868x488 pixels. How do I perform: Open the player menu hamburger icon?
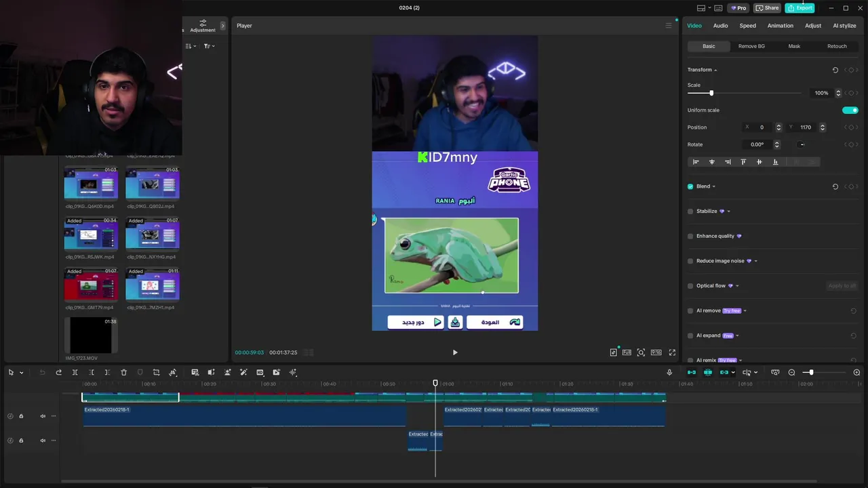[668, 26]
